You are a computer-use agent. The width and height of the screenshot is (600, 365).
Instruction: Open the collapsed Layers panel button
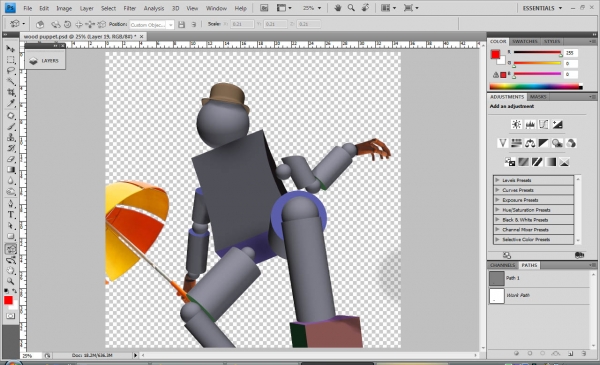click(x=45, y=60)
